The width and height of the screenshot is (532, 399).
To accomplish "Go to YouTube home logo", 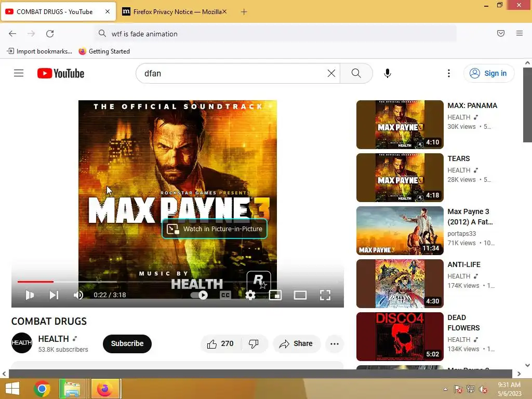I will click(x=61, y=73).
